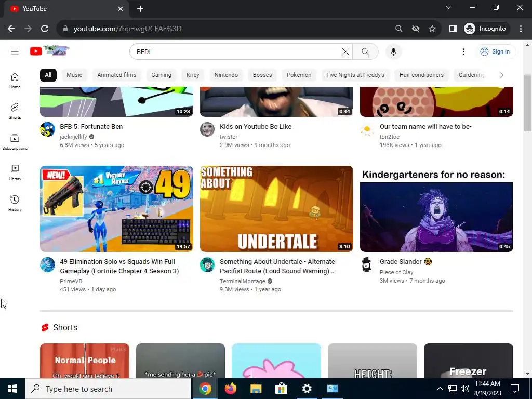Select the Bosses filter chip
Screen dimensions: 532x399
(262, 75)
